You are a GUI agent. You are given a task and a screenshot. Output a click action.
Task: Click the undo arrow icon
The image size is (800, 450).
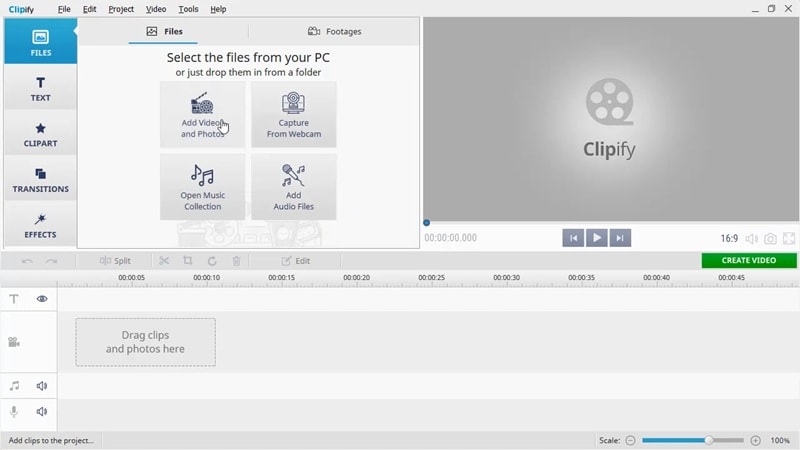tap(27, 261)
